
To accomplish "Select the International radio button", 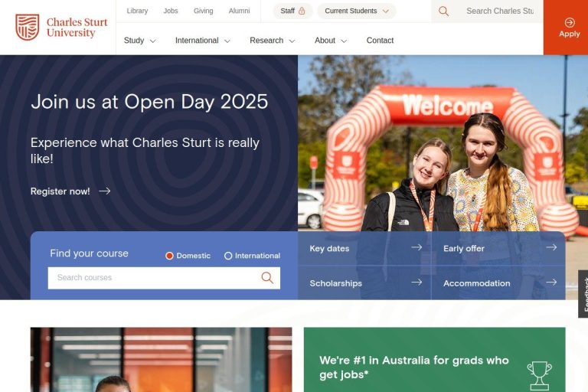I will (228, 256).
